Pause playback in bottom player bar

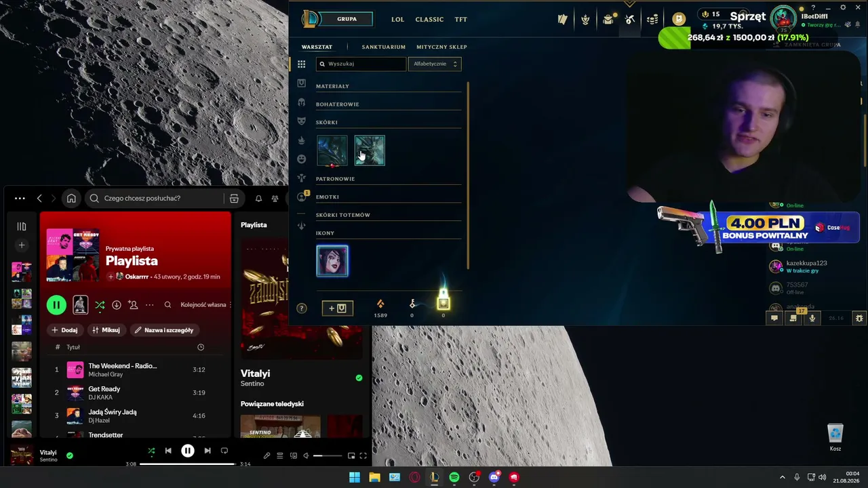[188, 451]
